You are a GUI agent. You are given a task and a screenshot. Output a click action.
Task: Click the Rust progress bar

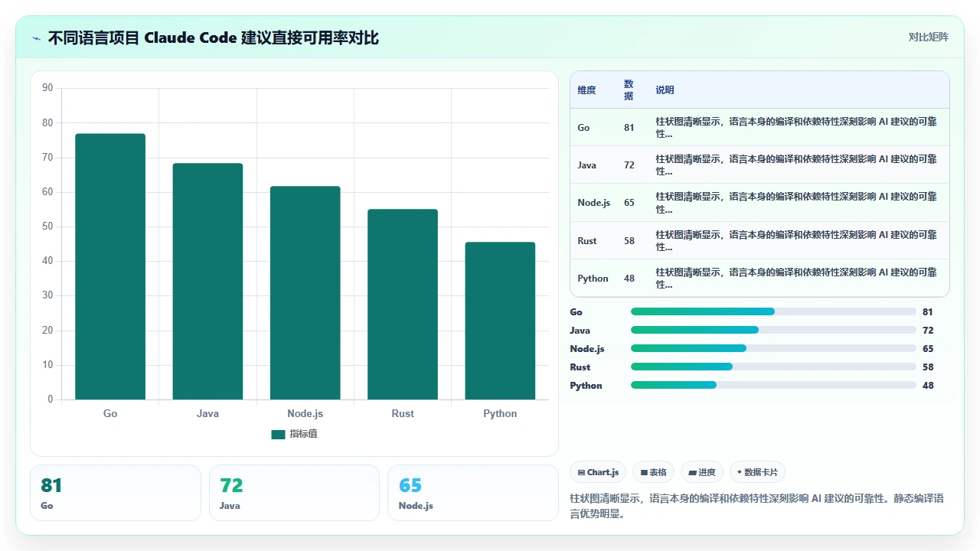[x=773, y=367]
